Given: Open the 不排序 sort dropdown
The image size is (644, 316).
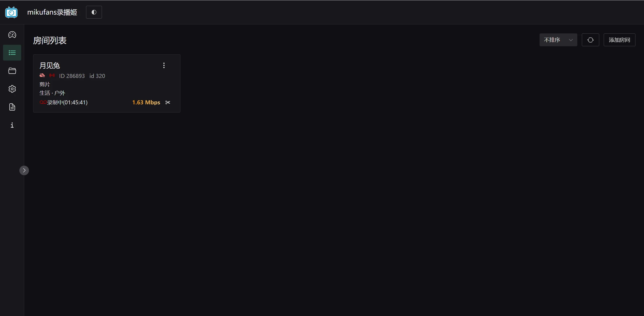Looking at the screenshot, I should click(x=558, y=40).
